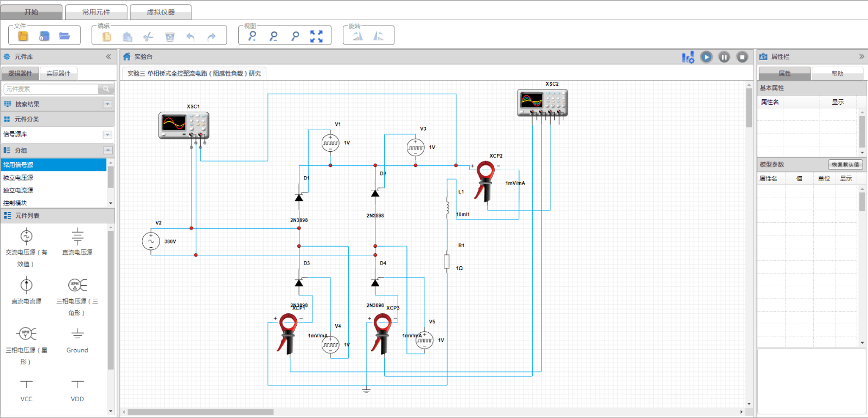Switch to the 虚拟仪器 tab
868x418 pixels.
coord(161,12)
